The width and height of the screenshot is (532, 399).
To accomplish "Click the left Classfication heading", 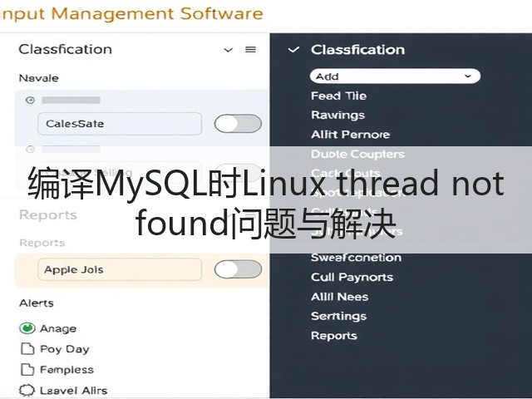I will click(x=65, y=49).
